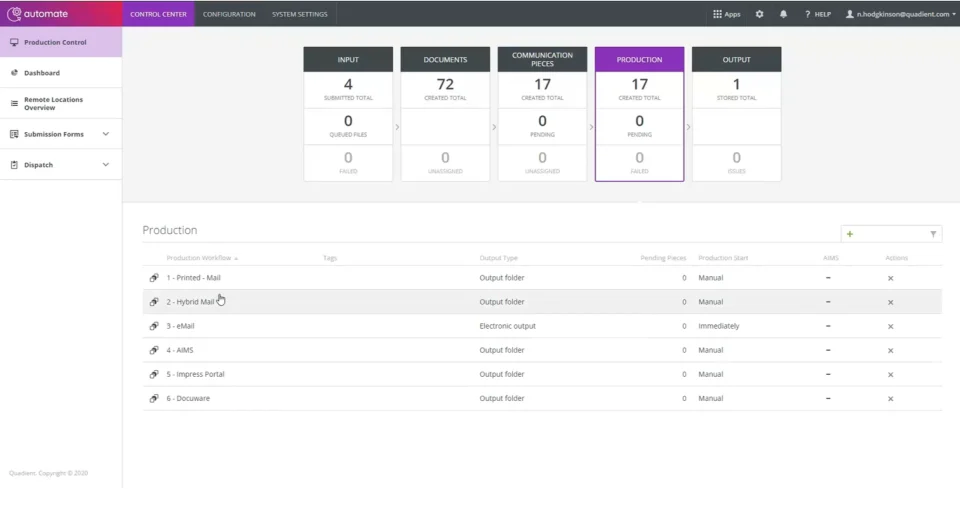
Task: Click the green plus add icon
Action: [850, 234]
